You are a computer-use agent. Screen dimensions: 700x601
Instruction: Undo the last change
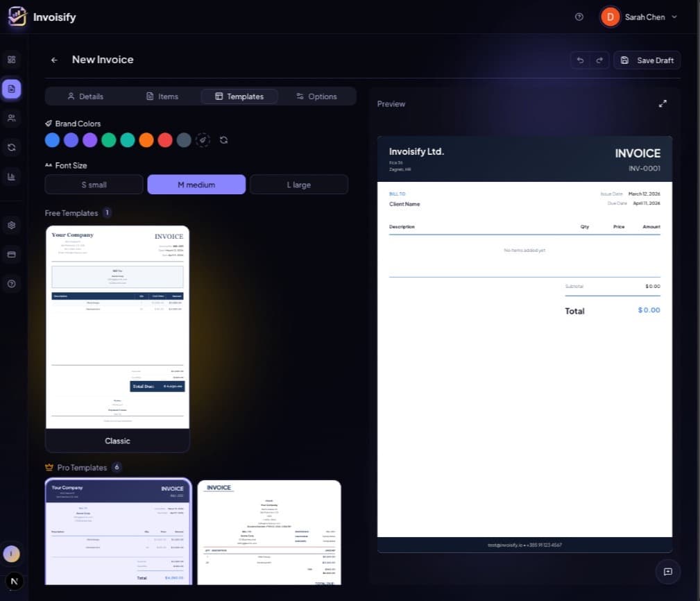(581, 60)
